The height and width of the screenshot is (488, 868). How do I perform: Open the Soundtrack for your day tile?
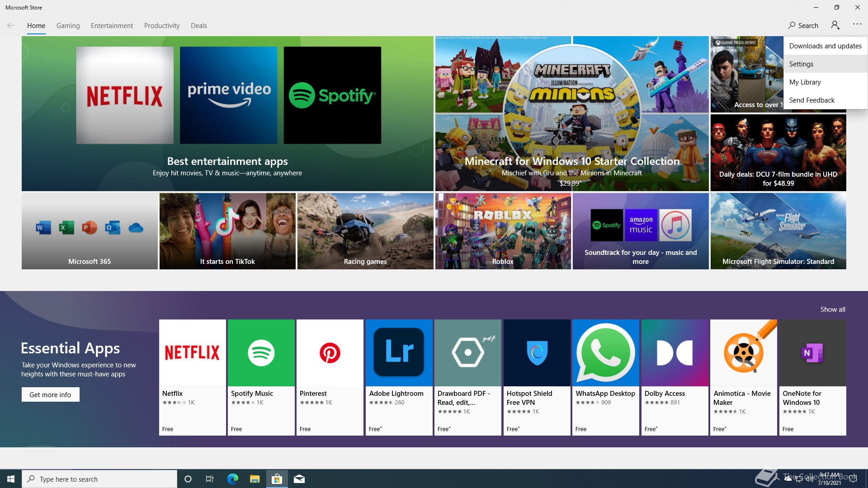coord(641,231)
